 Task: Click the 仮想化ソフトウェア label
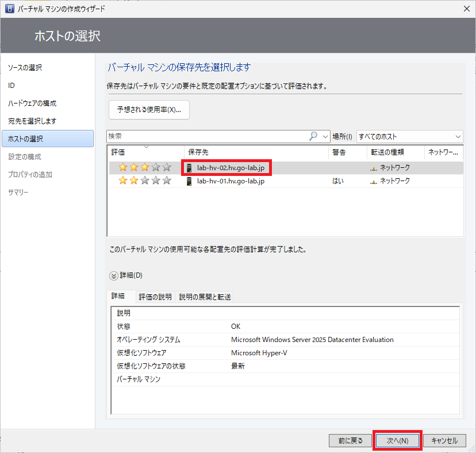pyautogui.click(x=141, y=353)
